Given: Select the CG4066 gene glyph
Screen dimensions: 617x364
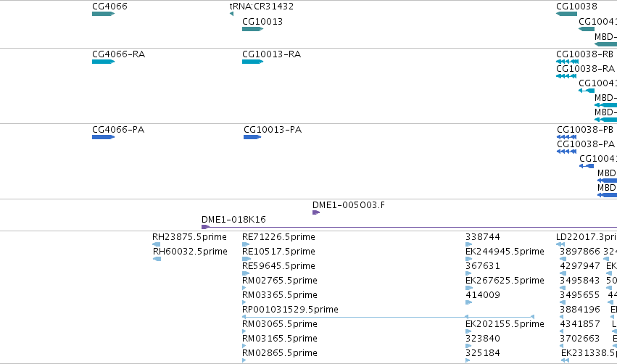Looking at the screenshot, I should click(103, 14).
